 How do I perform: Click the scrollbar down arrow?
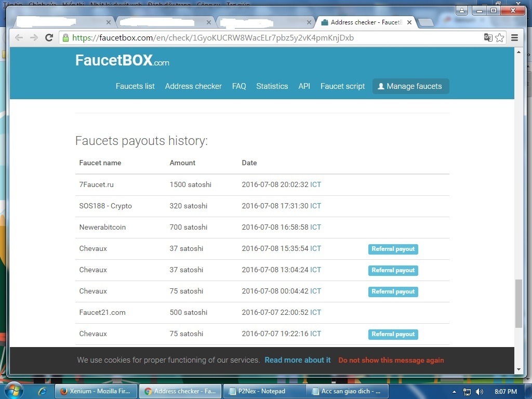pos(518,369)
